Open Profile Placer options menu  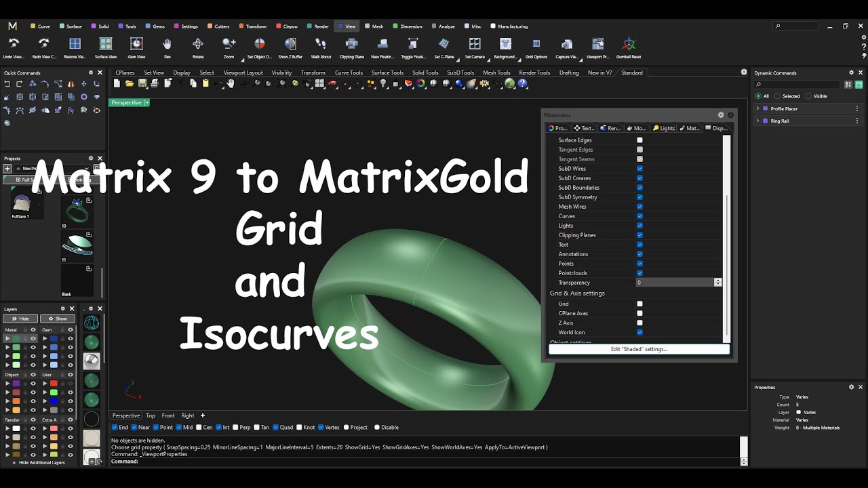click(857, 108)
